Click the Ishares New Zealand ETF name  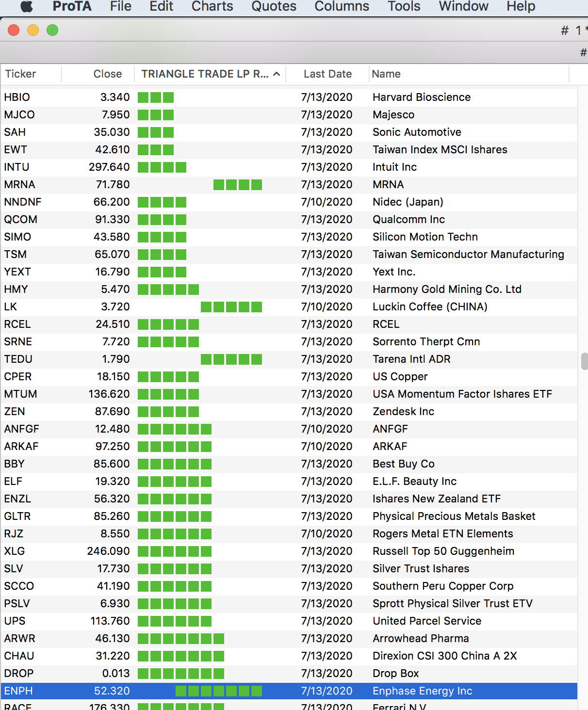437,499
